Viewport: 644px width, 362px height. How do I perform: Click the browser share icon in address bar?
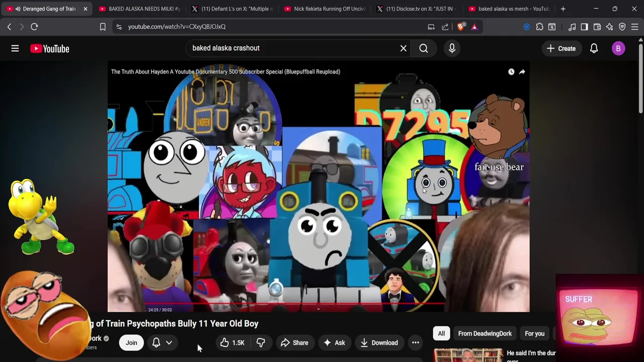point(445,27)
